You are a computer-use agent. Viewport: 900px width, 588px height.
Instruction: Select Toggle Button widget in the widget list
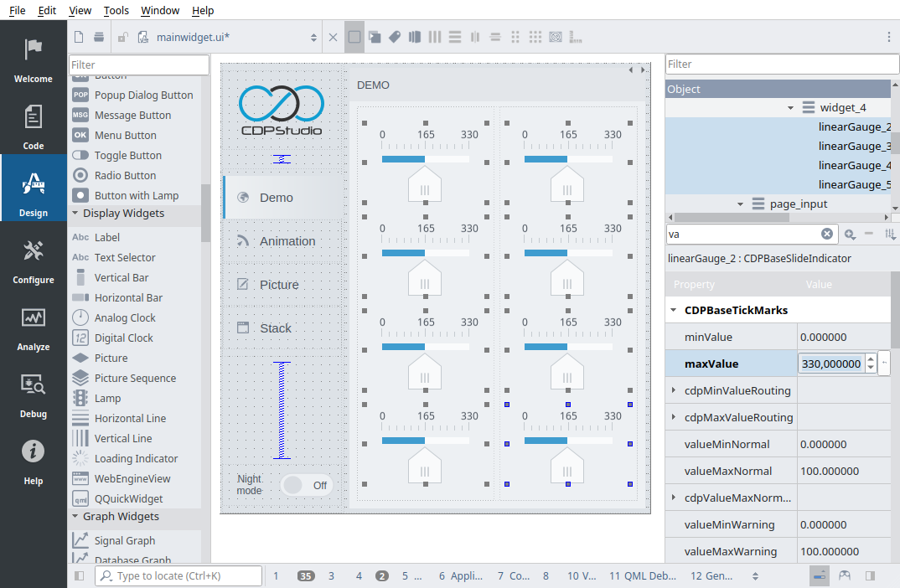pos(127,156)
